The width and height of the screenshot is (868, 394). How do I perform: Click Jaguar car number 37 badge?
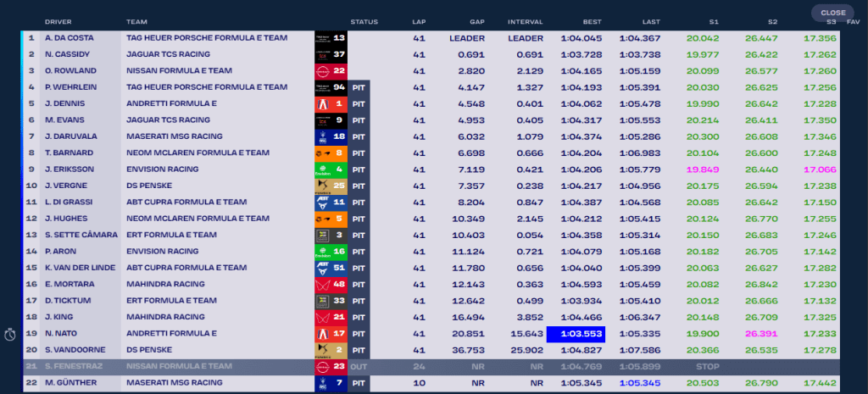pos(331,55)
